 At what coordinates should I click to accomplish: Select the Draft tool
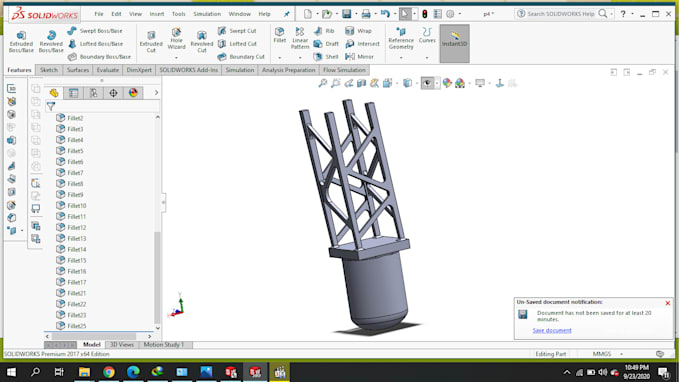(326, 44)
